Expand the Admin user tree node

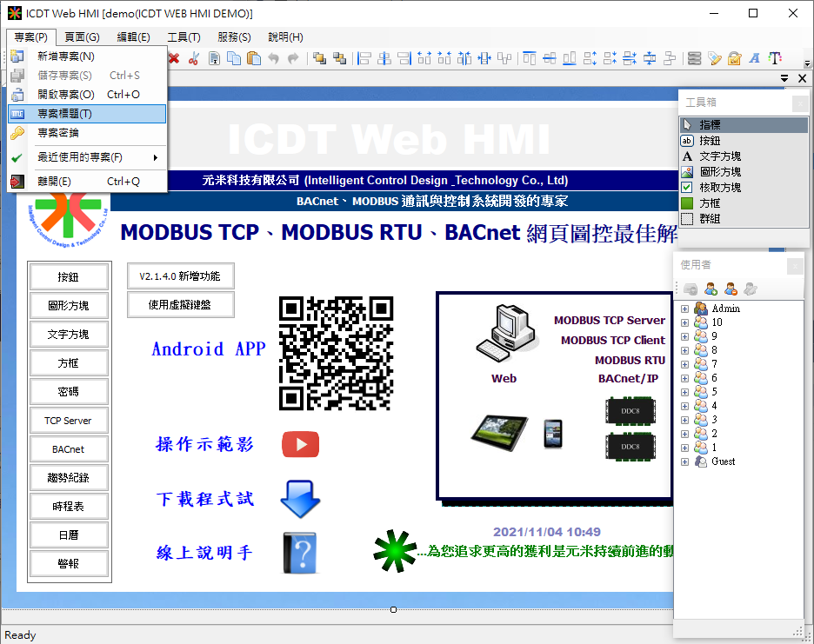click(685, 309)
